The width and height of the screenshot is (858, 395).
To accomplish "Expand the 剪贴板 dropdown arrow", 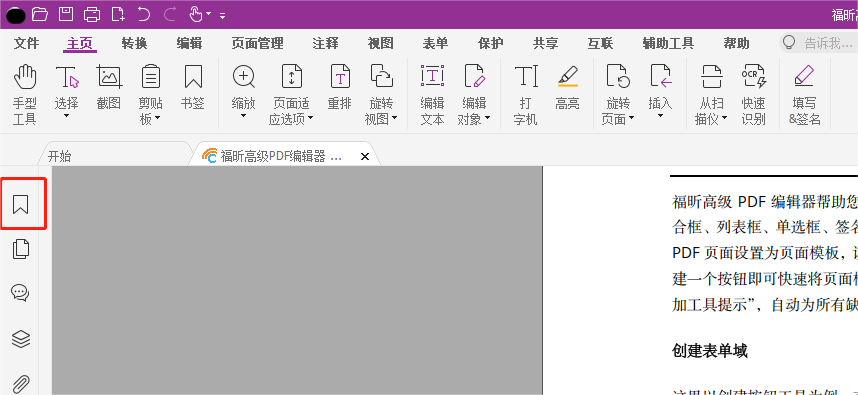I will (x=158, y=119).
